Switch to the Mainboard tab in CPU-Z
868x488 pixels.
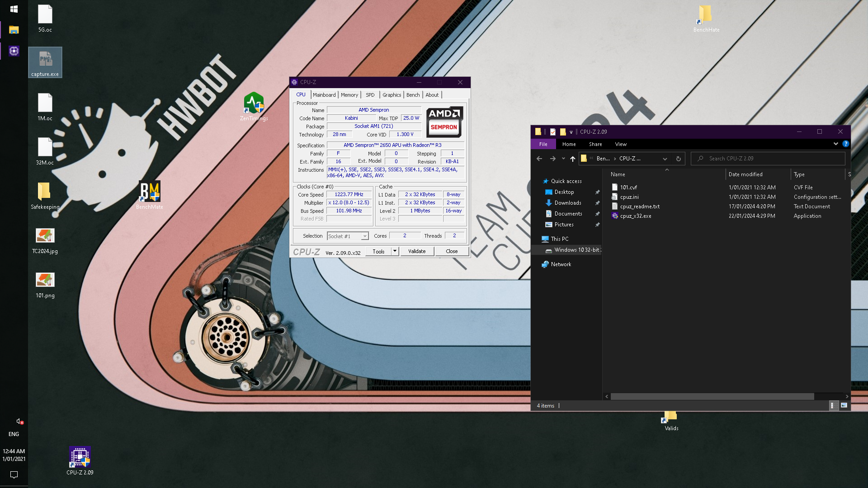pos(324,95)
